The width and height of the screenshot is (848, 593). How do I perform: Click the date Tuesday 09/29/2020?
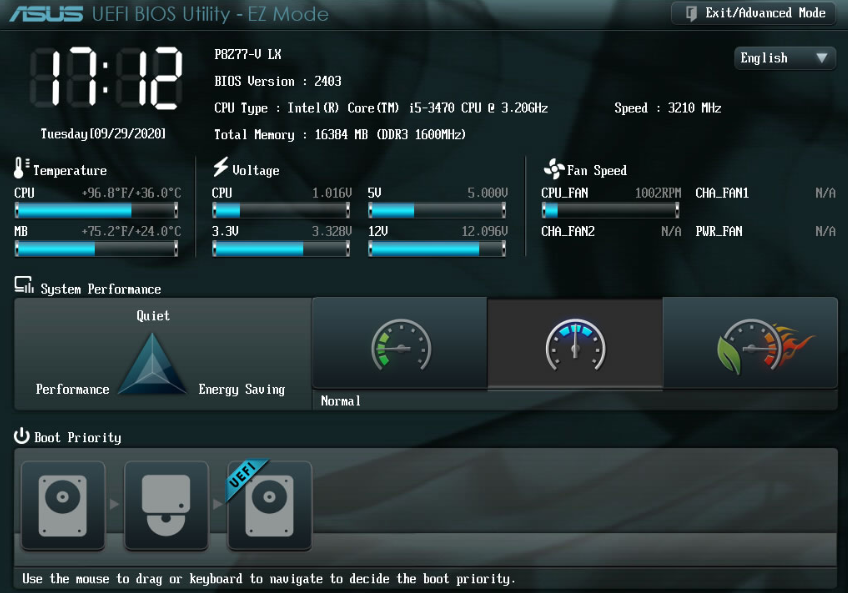coord(103,133)
